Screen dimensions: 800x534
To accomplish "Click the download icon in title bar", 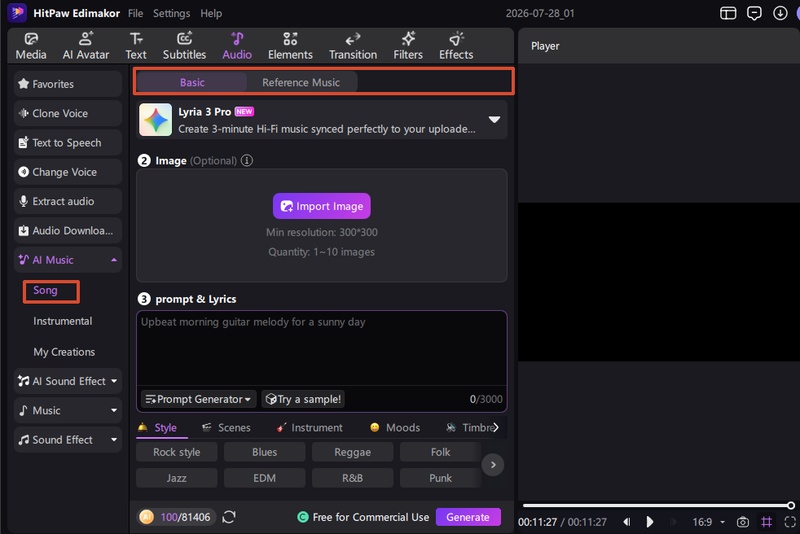I will (780, 13).
